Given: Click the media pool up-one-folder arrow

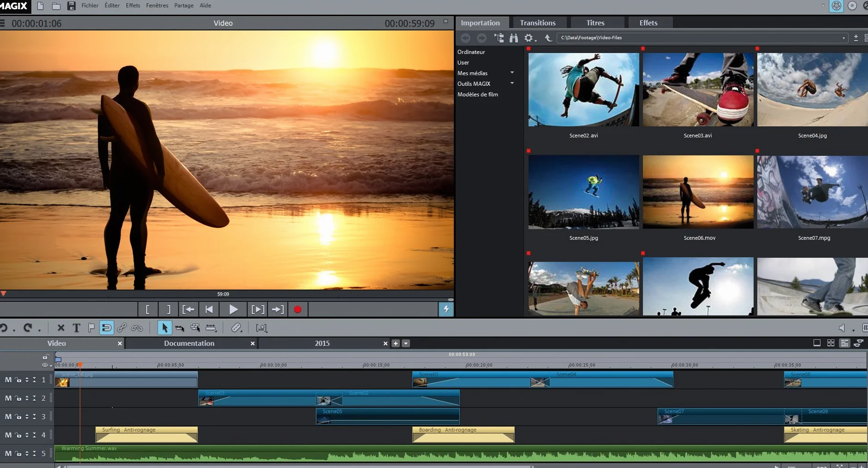Looking at the screenshot, I should (548, 38).
